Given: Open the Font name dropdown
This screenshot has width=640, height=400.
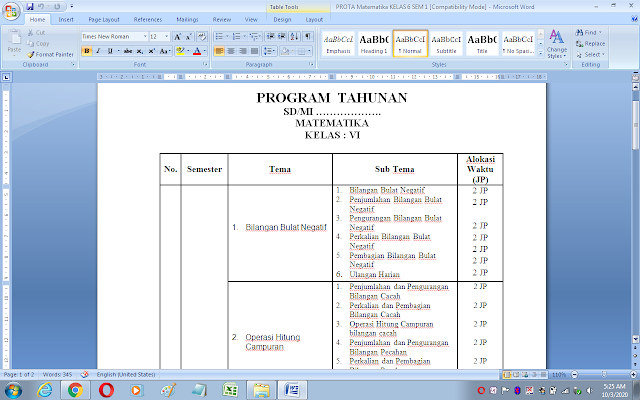Looking at the screenshot, I should [x=145, y=37].
